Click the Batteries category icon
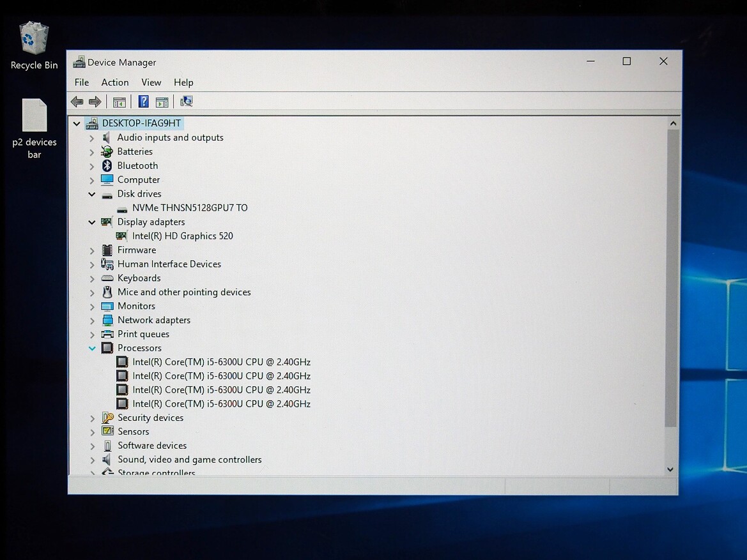Image resolution: width=747 pixels, height=560 pixels. click(x=107, y=151)
